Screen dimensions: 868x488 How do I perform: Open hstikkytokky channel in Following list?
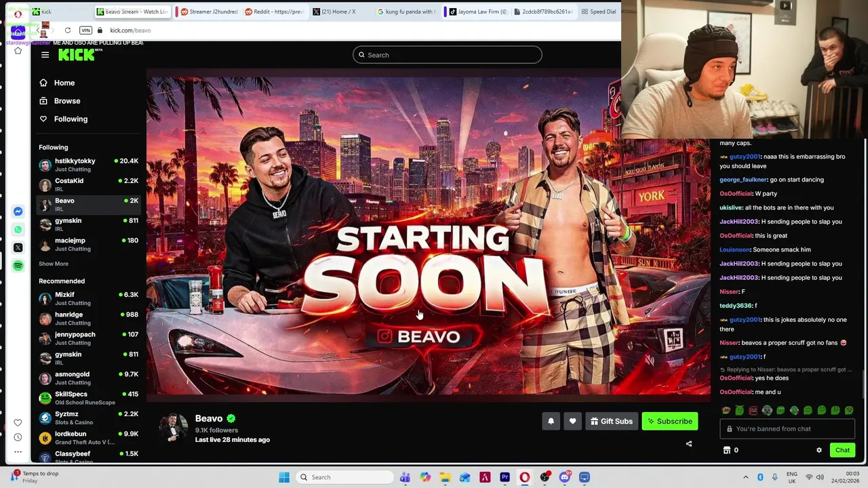click(88, 165)
